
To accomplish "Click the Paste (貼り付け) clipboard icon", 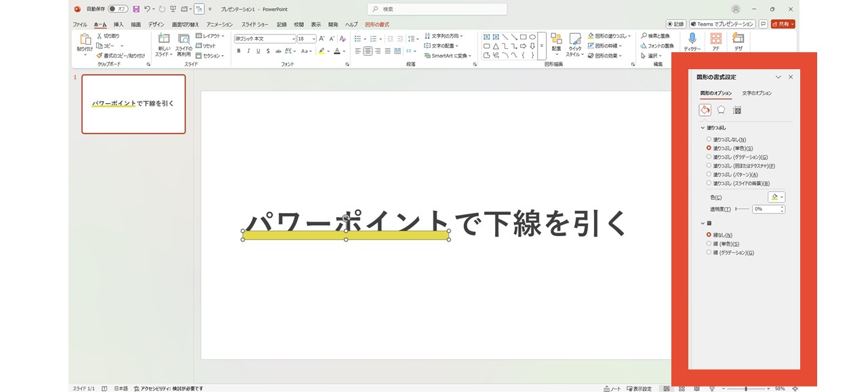I will 85,39.
